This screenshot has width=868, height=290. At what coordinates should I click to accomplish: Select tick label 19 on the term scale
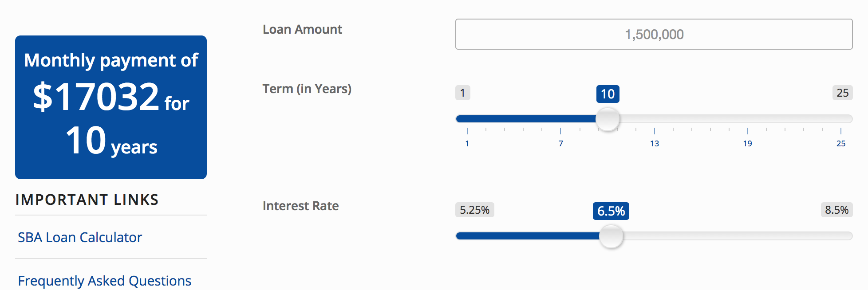click(x=747, y=143)
